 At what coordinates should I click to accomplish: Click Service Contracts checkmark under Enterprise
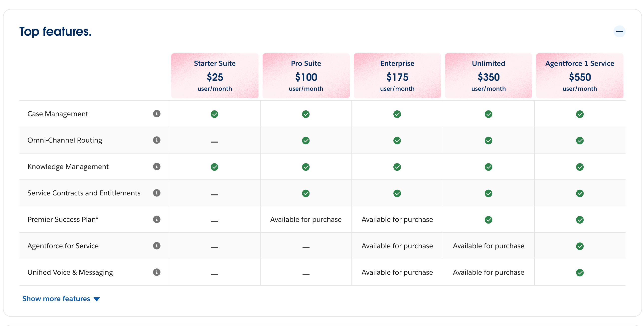coord(397,194)
